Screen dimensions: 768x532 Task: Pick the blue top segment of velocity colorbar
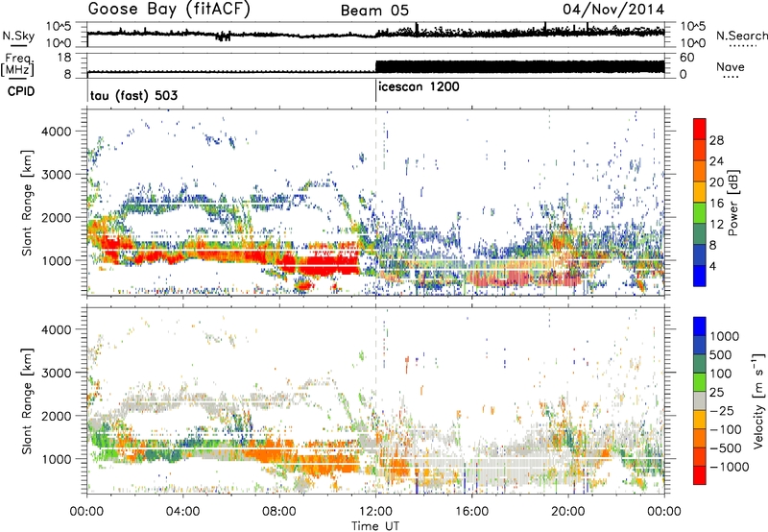pyautogui.click(x=700, y=326)
